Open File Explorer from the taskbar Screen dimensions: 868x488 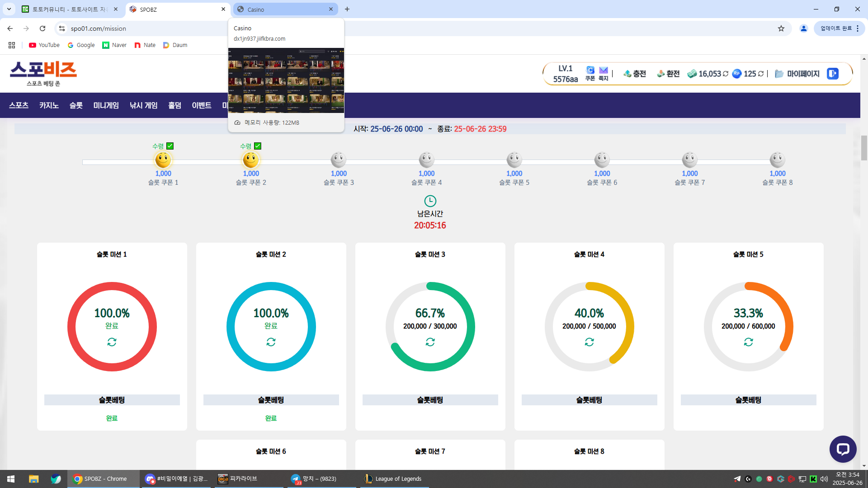click(33, 479)
